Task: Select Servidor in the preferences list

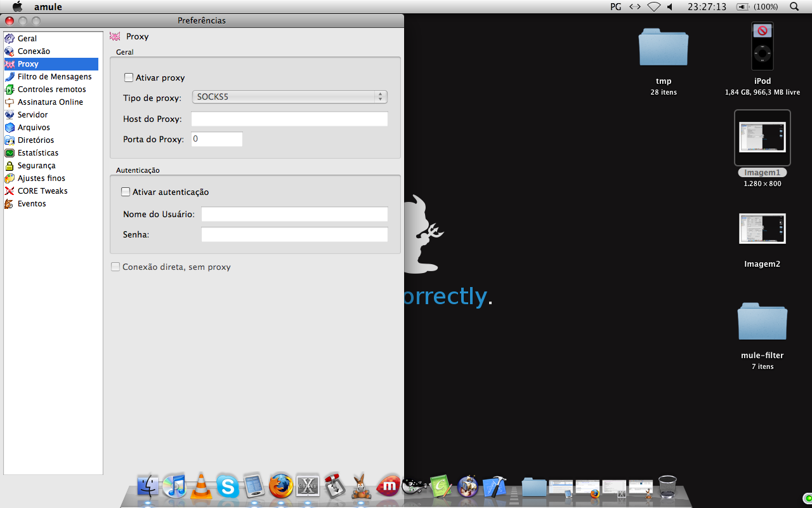Action: 32,115
